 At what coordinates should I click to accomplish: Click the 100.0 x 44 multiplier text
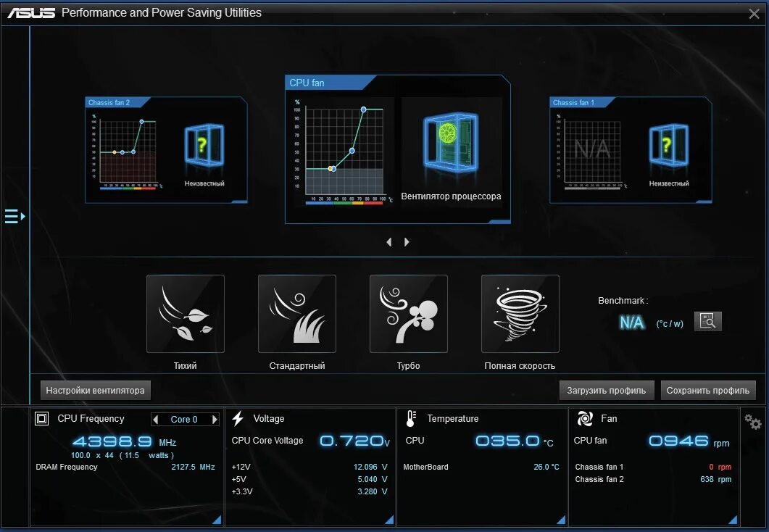click(92, 455)
